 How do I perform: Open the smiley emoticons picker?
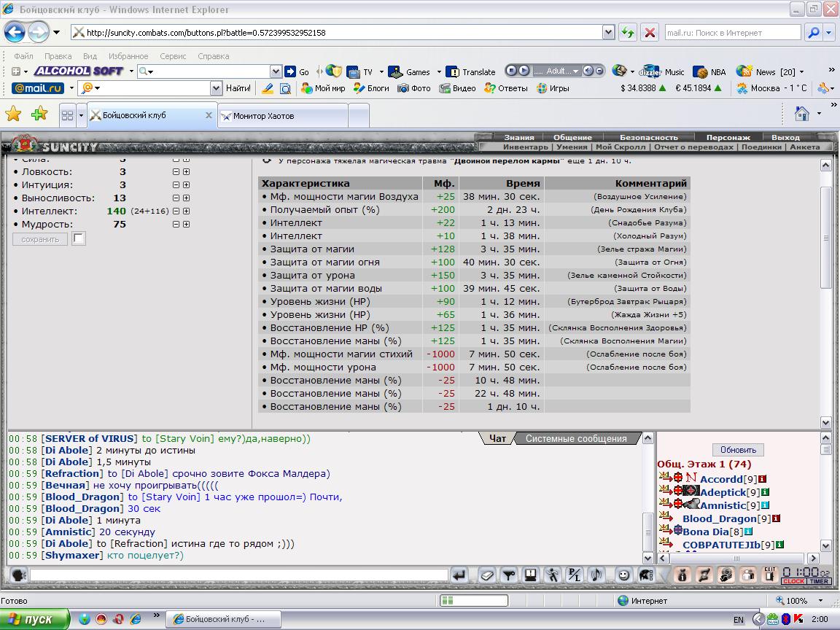623,575
